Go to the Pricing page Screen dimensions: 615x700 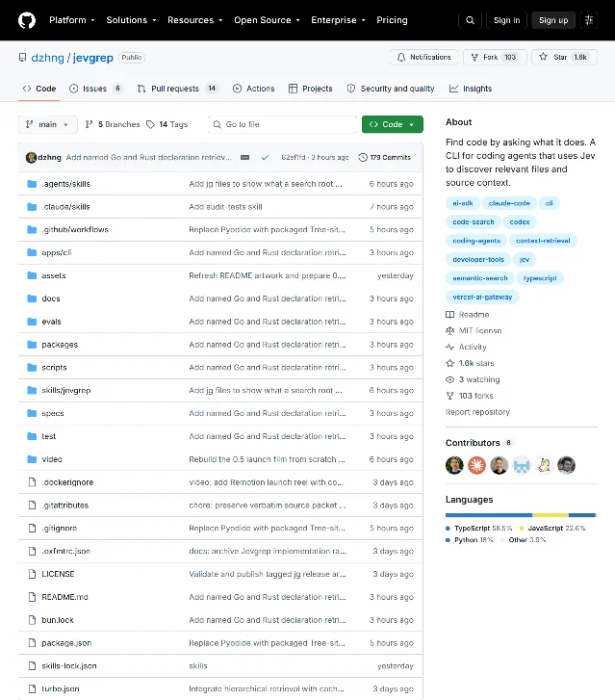[x=392, y=20]
